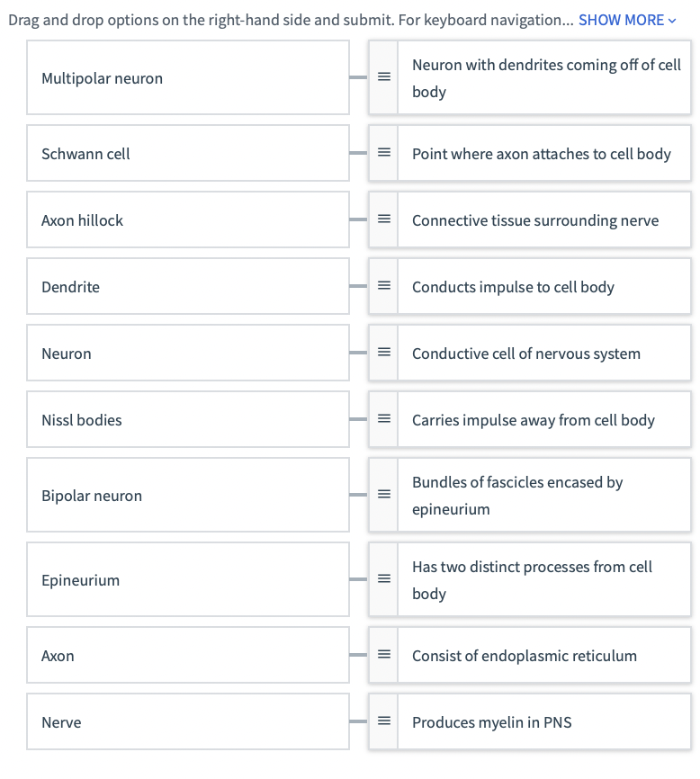Select the 'Multipolar neuron' option box
The width and height of the screenshot is (700, 779).
(187, 77)
